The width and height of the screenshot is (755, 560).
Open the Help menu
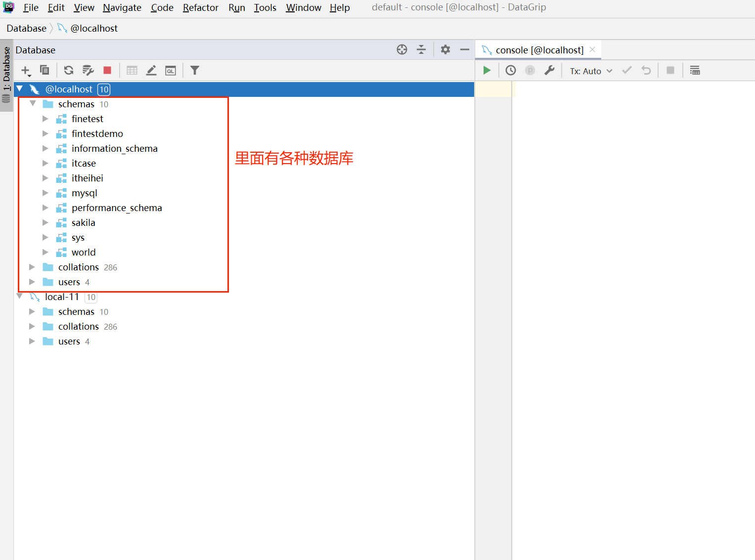[340, 7]
